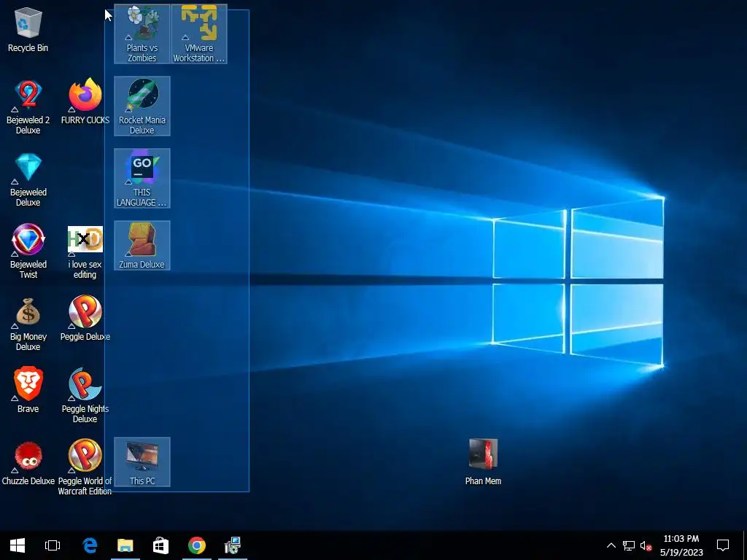Select the VMware Workstation shortcut

click(199, 34)
